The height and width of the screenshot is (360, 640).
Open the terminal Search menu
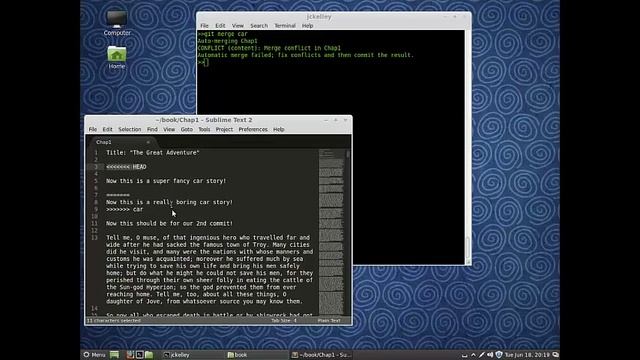point(259,26)
